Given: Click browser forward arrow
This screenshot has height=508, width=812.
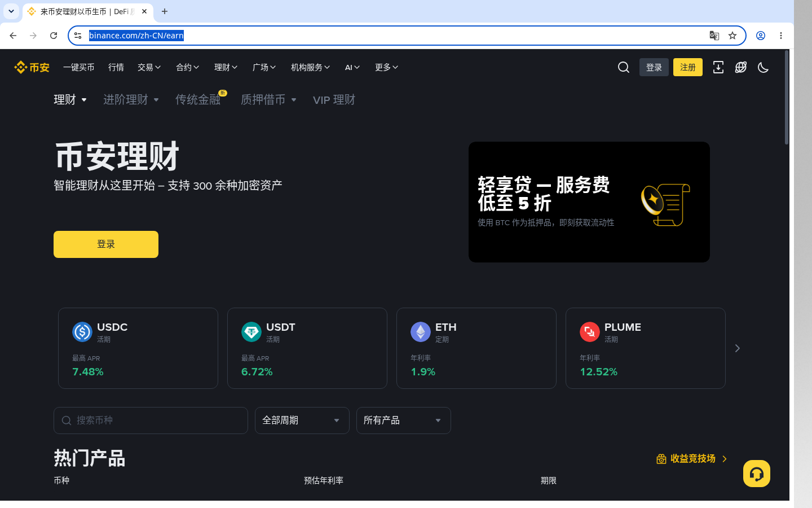Looking at the screenshot, I should point(33,36).
